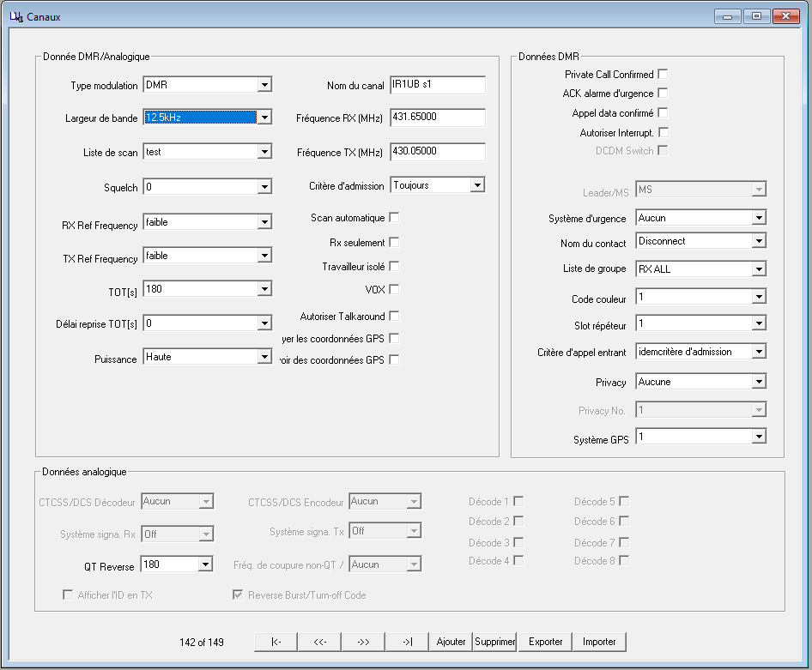Screen dimensions: 812x670
Task: Toggle the ACK alarme d'urgence checkbox
Action: click(663, 94)
